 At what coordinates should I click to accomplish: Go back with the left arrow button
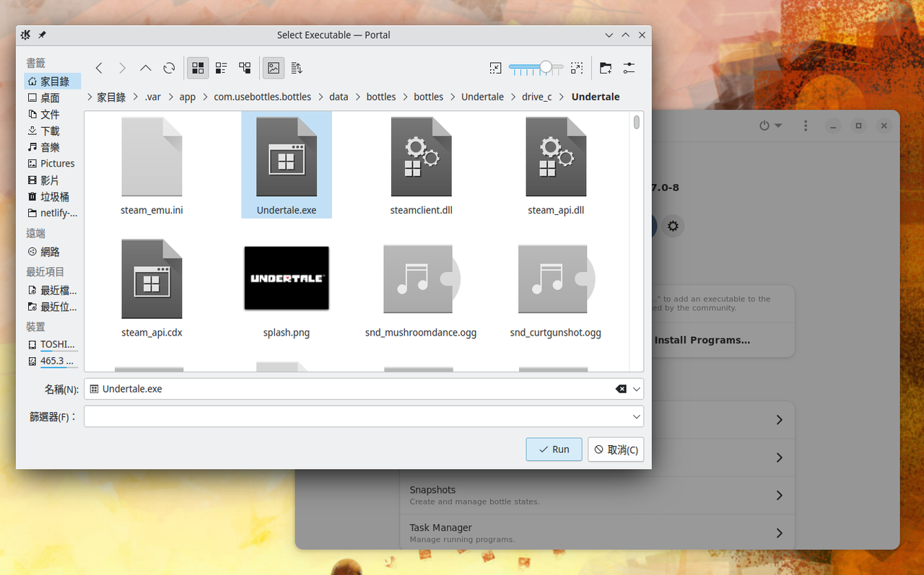tap(99, 68)
